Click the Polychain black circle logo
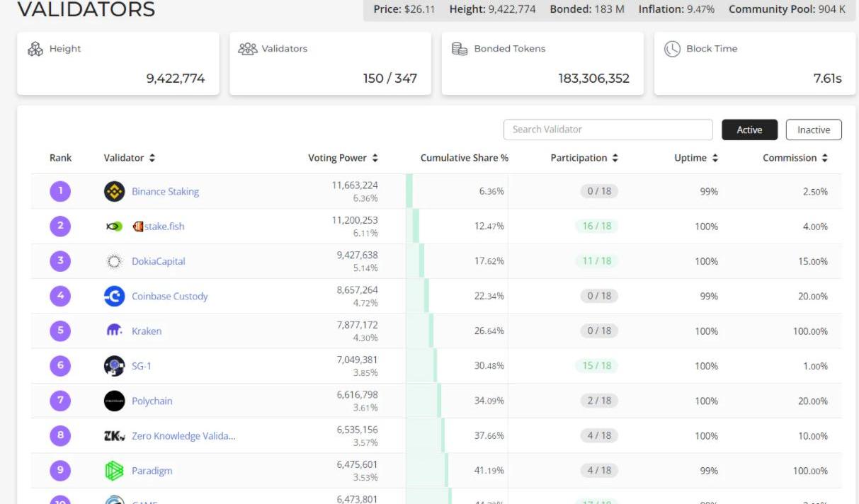Screen dimensions: 859x504 (114, 401)
